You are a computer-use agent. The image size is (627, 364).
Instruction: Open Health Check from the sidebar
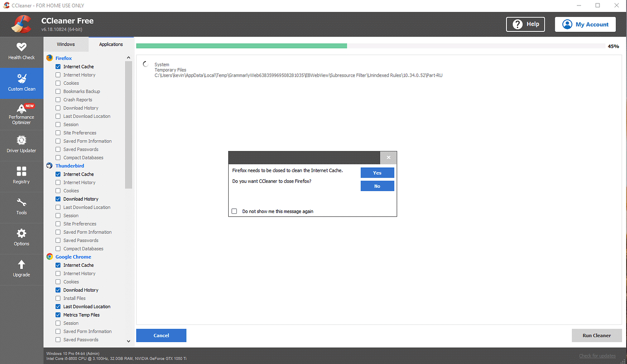click(22, 52)
